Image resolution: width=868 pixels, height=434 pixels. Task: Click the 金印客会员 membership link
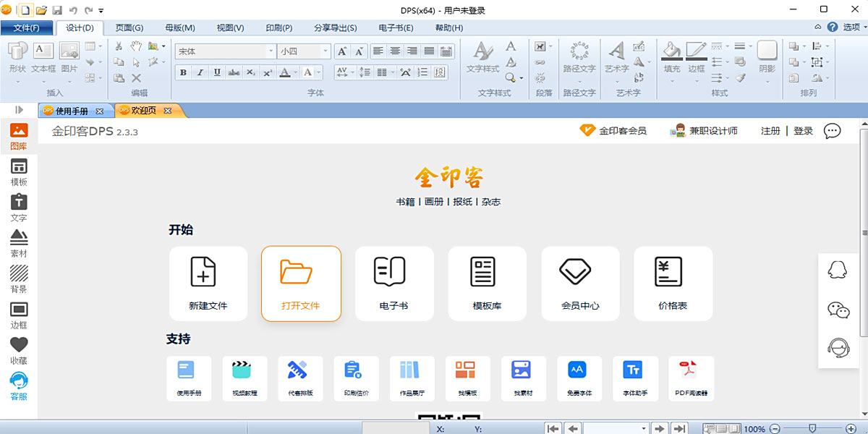pos(613,131)
